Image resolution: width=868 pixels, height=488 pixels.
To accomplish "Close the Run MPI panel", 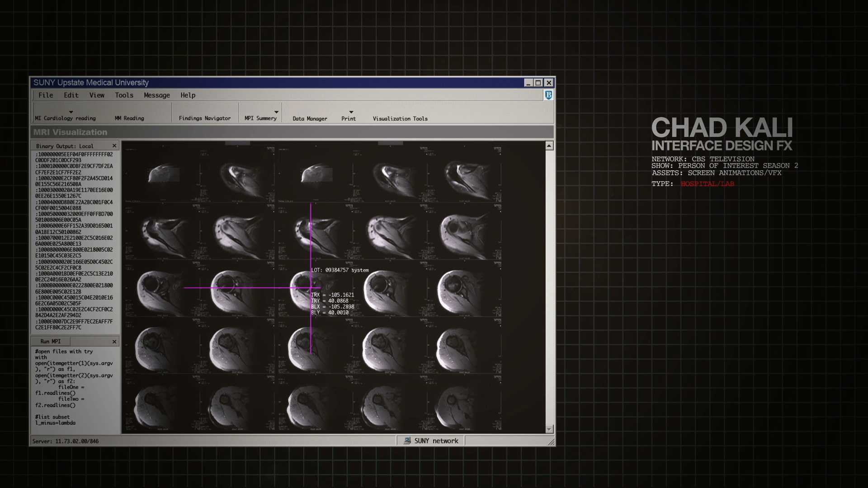I will pyautogui.click(x=114, y=341).
